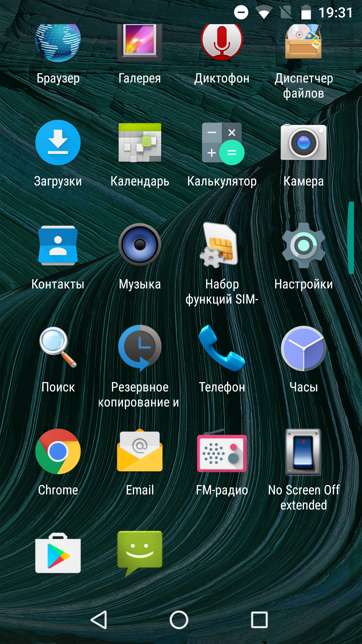Tap the Back navigation button
The height and width of the screenshot is (644, 362).
(99, 620)
